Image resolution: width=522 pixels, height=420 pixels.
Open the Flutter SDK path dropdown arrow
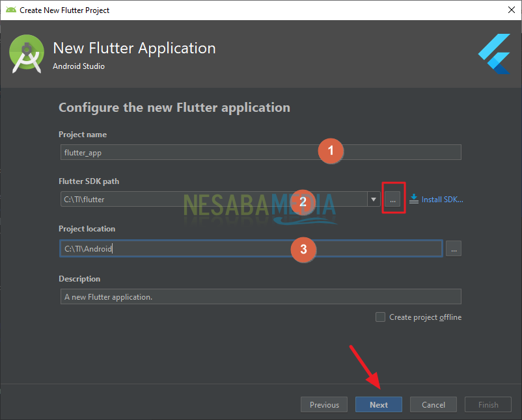pyautogui.click(x=374, y=199)
